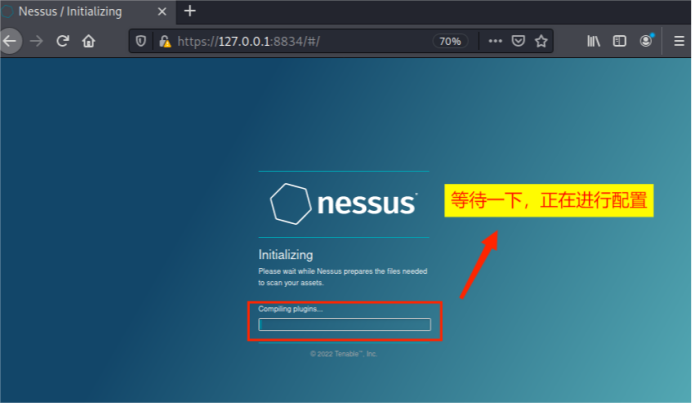The image size is (692, 403).
Task: Open Firefox account menu
Action: coord(646,41)
